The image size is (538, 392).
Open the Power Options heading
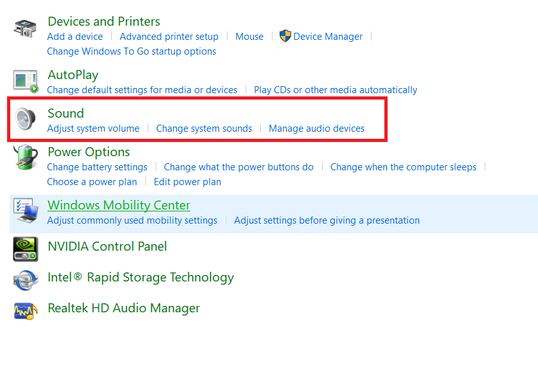pyautogui.click(x=89, y=152)
